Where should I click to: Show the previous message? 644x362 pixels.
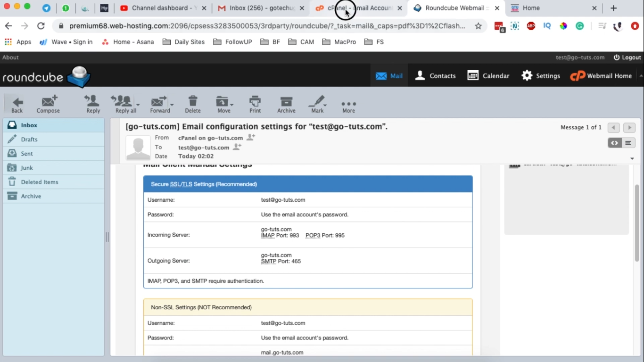613,127
